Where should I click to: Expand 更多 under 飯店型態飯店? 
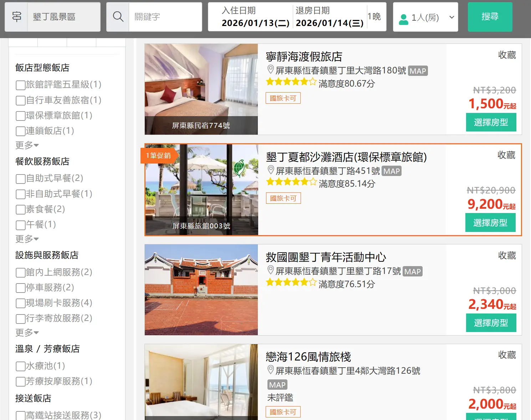coord(27,145)
